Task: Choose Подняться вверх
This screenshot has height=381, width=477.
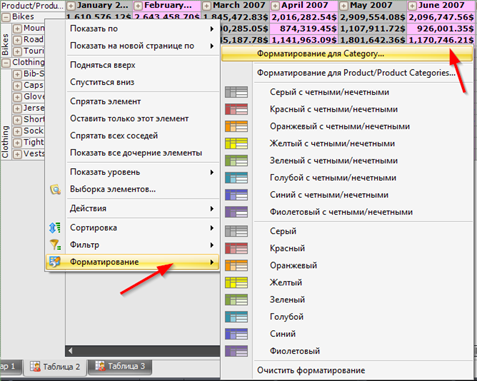Action: [x=132, y=65]
